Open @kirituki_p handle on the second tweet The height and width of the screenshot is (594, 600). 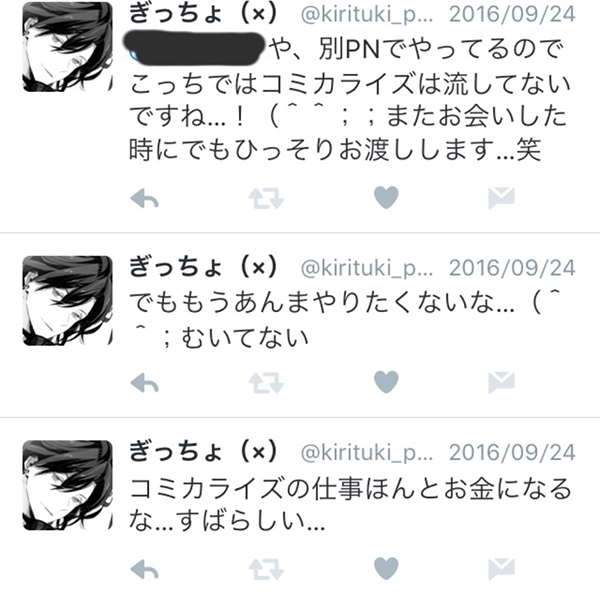[367, 268]
